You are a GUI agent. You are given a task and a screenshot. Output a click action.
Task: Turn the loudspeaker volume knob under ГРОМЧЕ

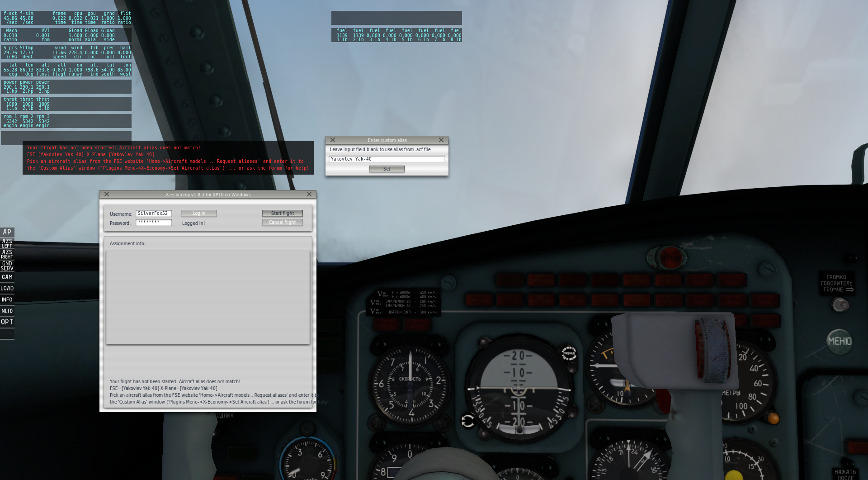pyautogui.click(x=840, y=305)
